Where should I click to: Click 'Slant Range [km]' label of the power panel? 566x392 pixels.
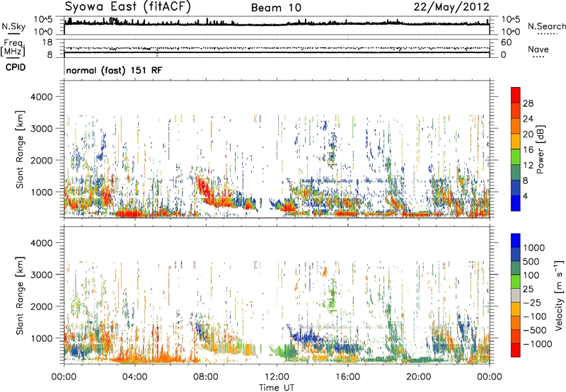20,149
